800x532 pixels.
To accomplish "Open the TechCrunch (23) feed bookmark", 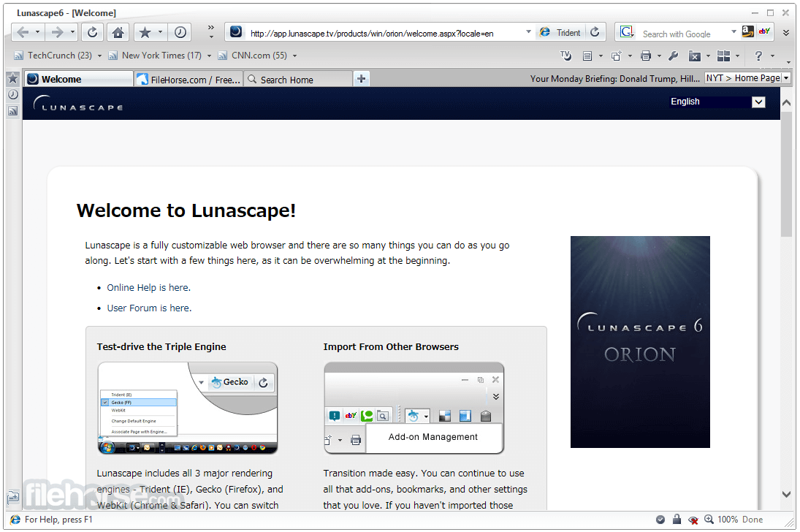I will click(x=59, y=56).
